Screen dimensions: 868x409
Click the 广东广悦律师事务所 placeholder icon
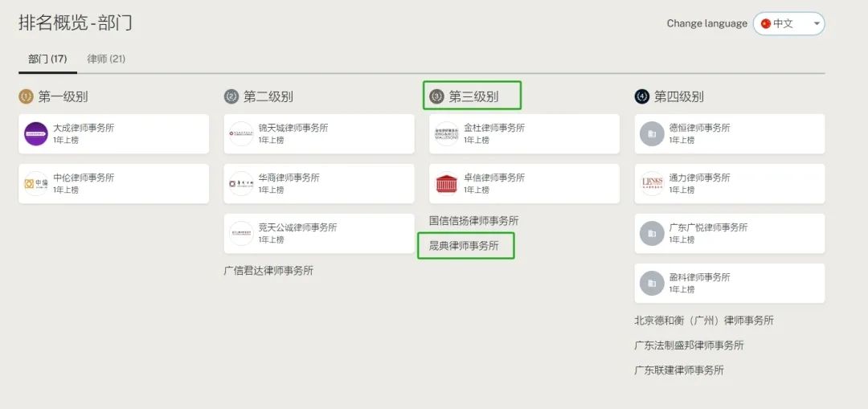point(652,233)
